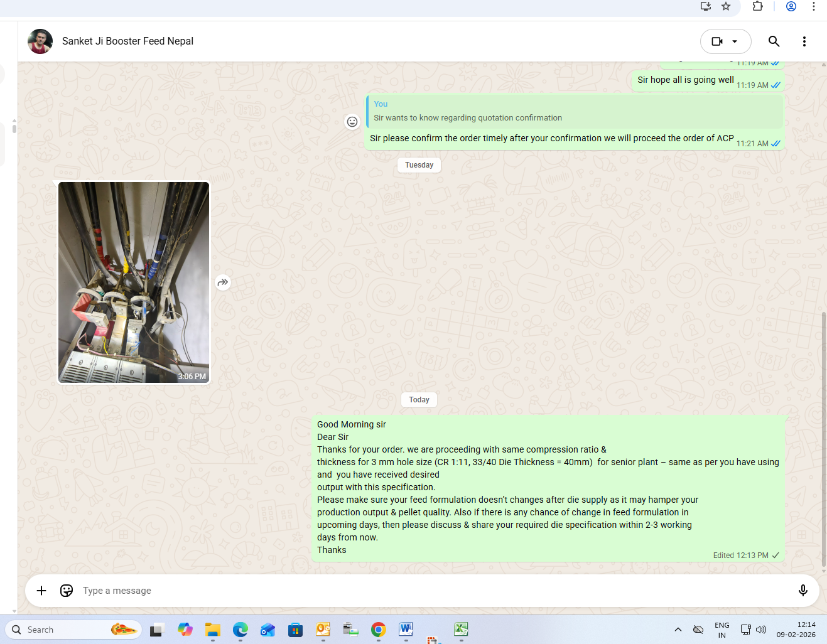
Task: Record a voice message with the microphone
Action: tap(803, 591)
